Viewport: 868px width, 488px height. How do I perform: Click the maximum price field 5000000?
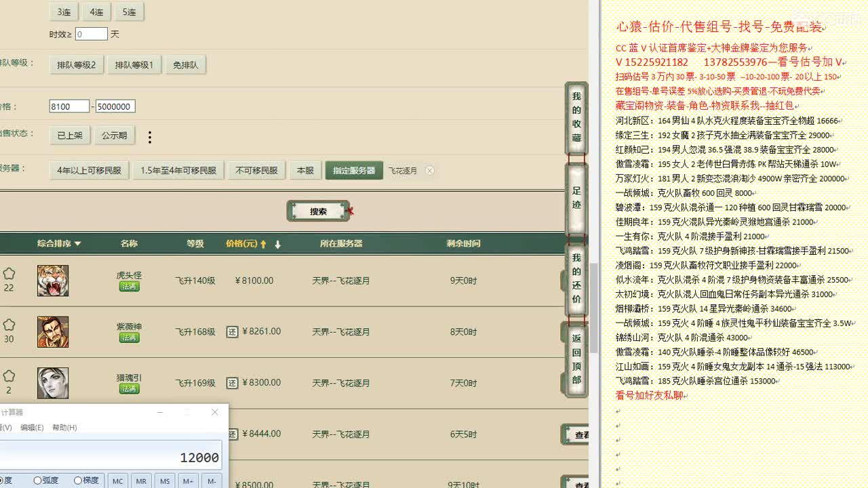(115, 106)
